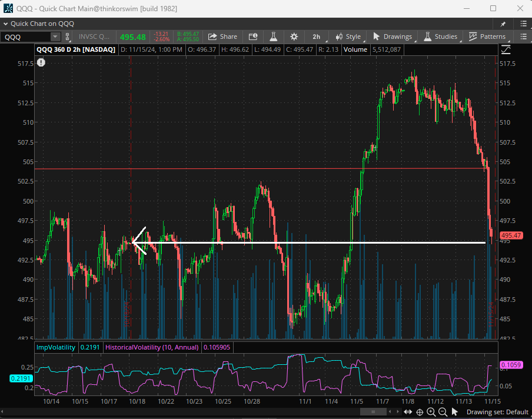The width and height of the screenshot is (532, 419).
Task: Open the Drawings menu
Action: coord(393,36)
